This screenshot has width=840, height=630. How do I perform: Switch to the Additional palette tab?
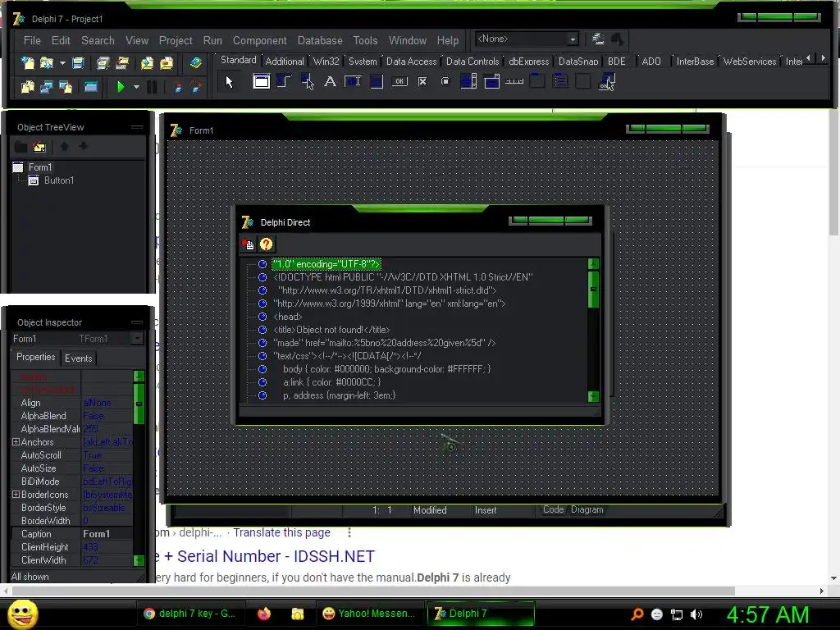pyautogui.click(x=285, y=61)
